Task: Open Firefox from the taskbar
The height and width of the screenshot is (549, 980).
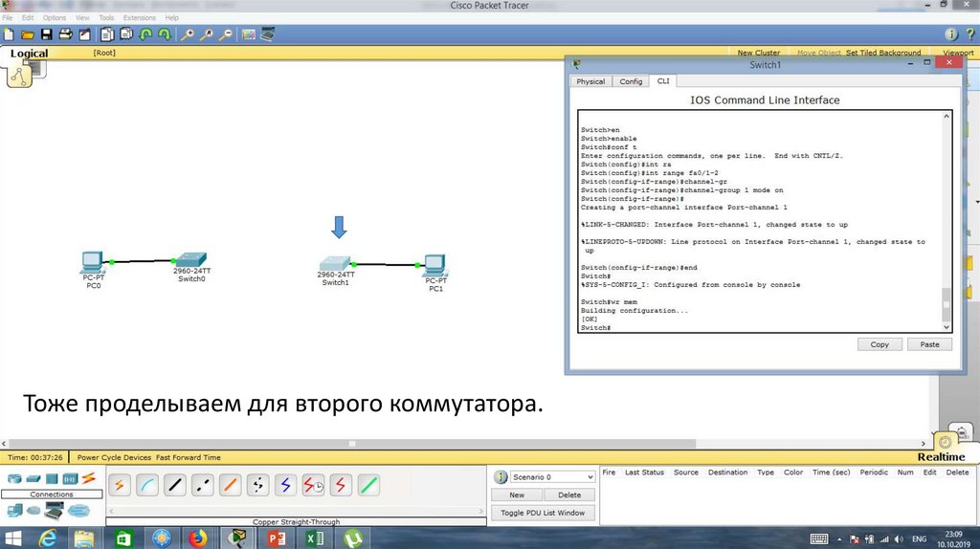Action: [197, 538]
